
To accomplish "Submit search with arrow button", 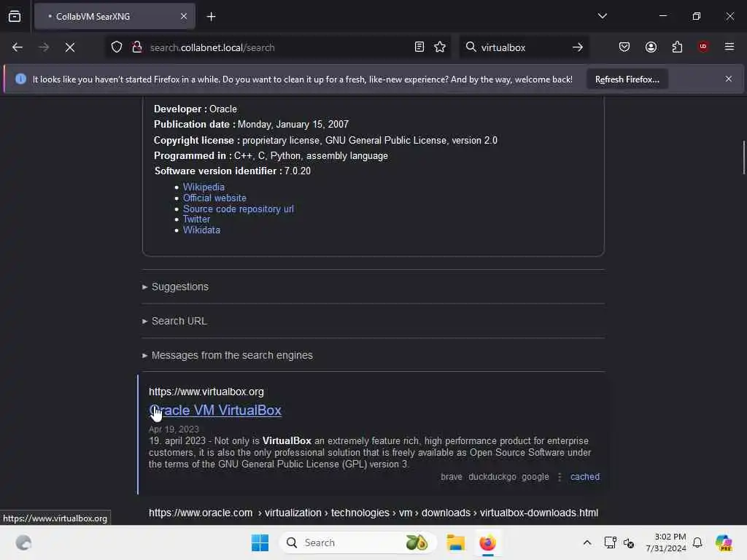I will coord(578,47).
